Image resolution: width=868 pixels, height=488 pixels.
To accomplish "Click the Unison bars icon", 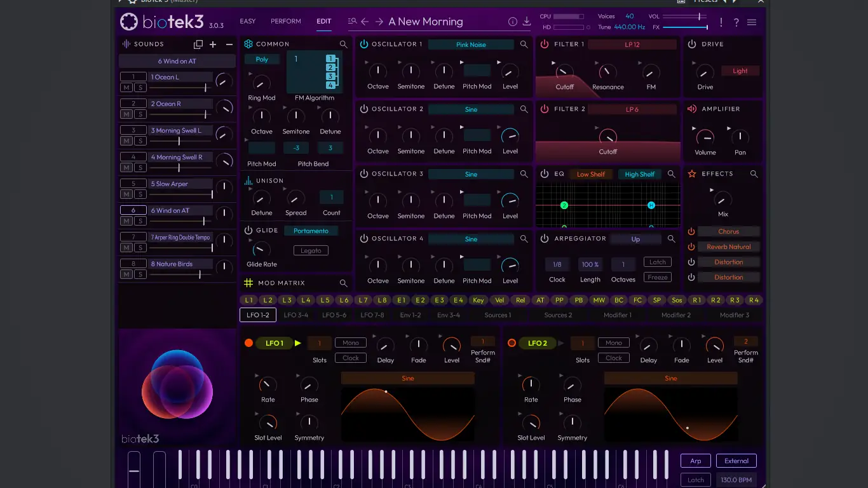I will click(248, 181).
